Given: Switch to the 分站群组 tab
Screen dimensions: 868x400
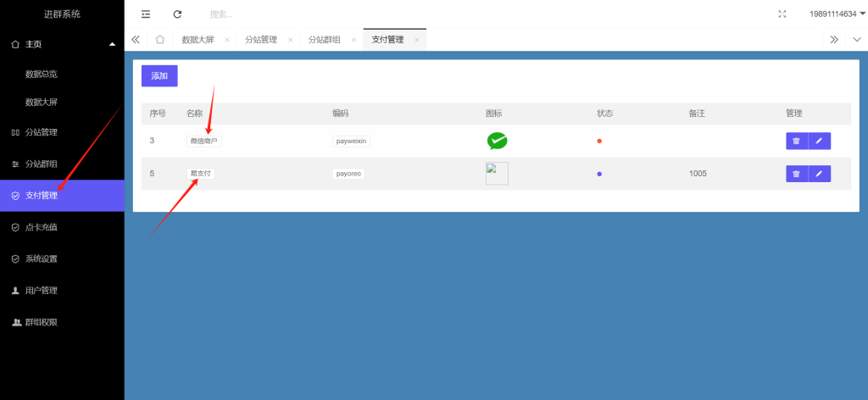Looking at the screenshot, I should pyautogui.click(x=324, y=40).
